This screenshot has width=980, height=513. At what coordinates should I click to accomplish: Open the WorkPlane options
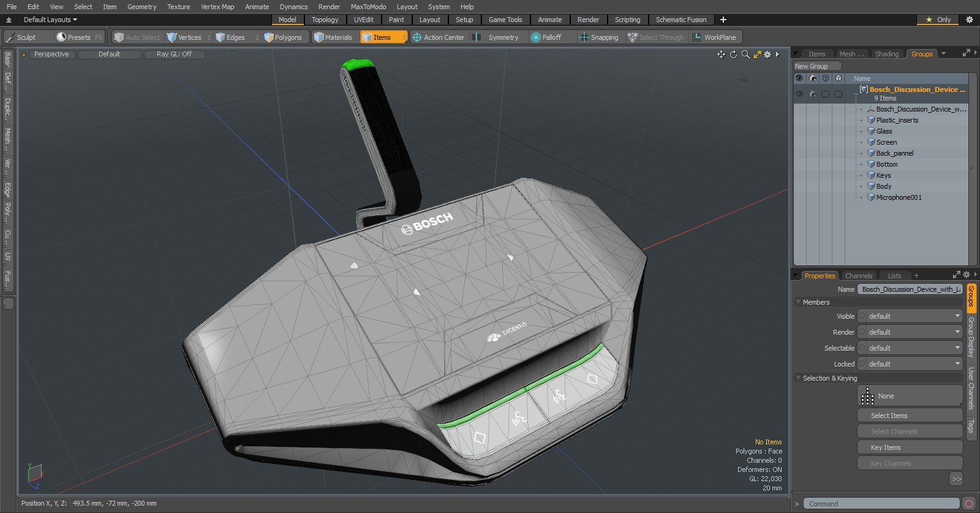[715, 37]
